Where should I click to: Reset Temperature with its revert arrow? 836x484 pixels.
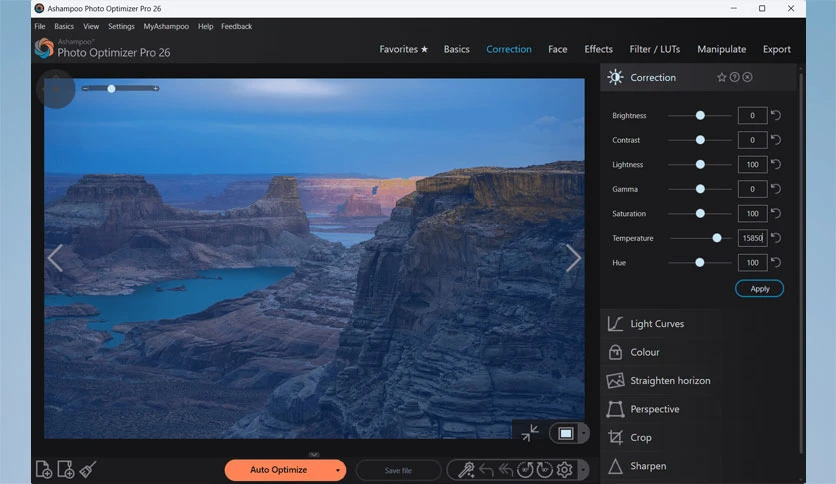click(x=776, y=238)
